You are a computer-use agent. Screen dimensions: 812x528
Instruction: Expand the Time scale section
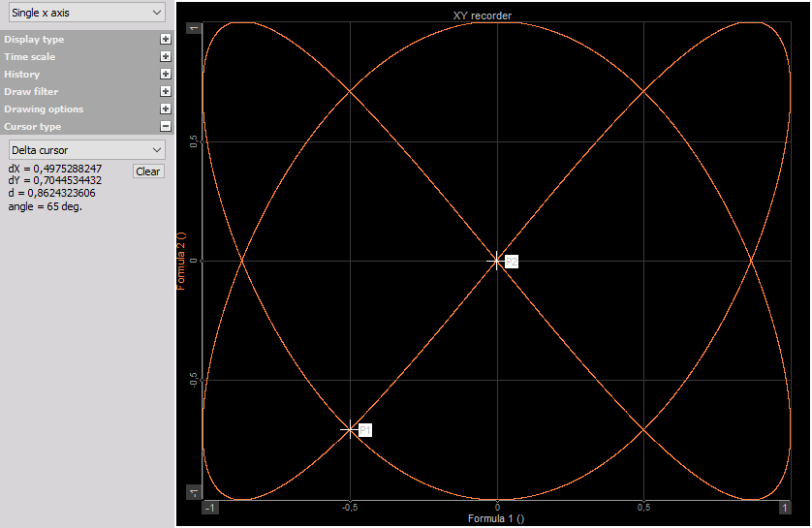165,57
